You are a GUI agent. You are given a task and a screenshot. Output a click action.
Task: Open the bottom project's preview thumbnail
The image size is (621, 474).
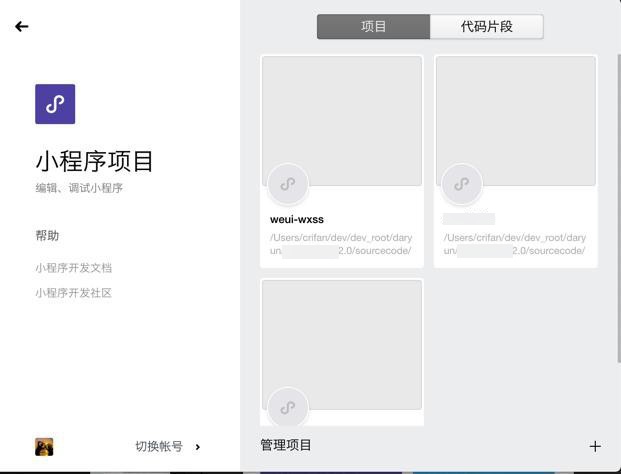pos(342,345)
